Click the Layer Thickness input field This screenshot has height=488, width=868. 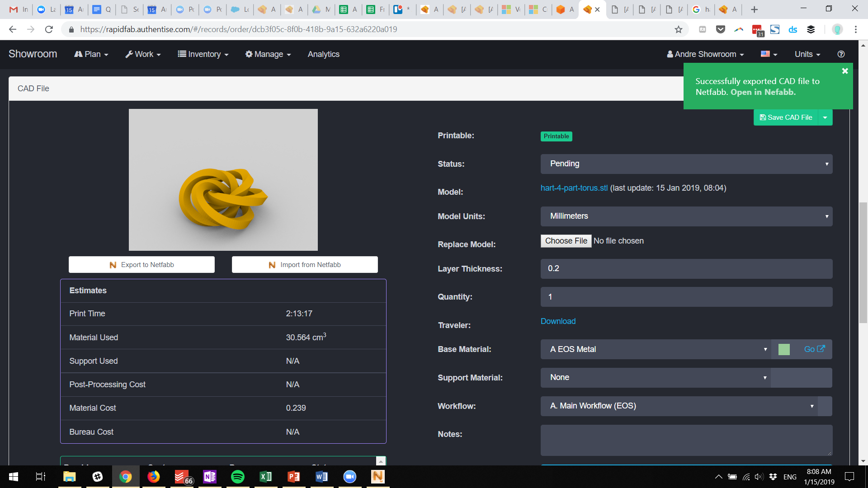coord(686,269)
